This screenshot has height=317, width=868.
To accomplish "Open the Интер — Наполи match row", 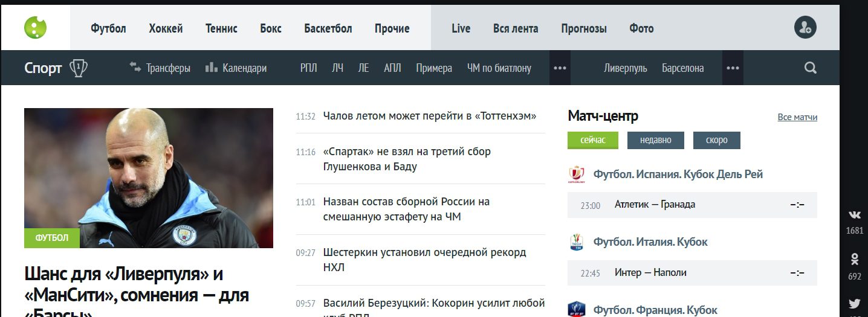I will 693,273.
